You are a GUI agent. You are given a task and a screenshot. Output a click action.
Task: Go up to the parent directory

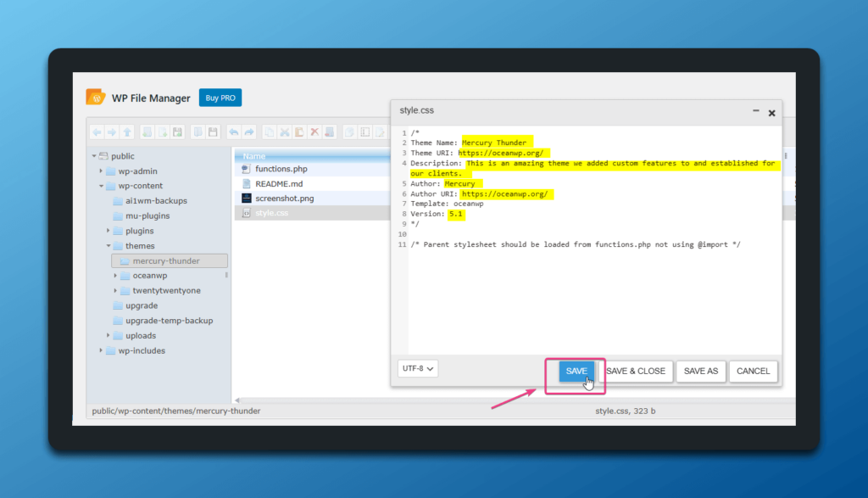tap(127, 131)
